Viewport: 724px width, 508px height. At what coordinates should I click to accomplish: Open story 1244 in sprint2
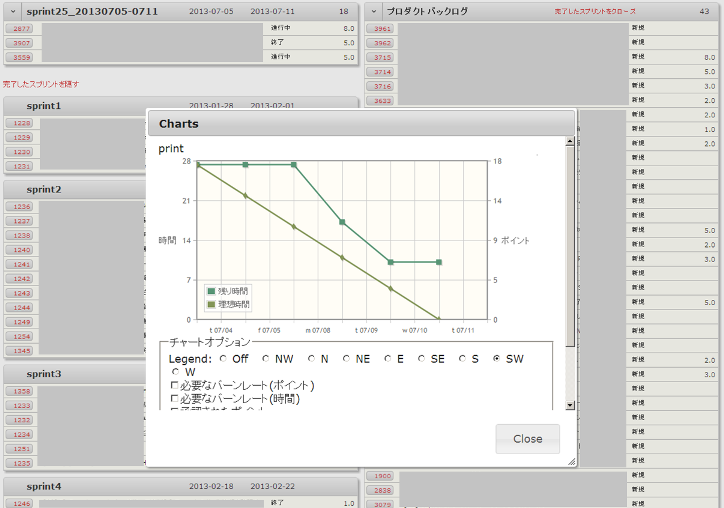click(21, 308)
